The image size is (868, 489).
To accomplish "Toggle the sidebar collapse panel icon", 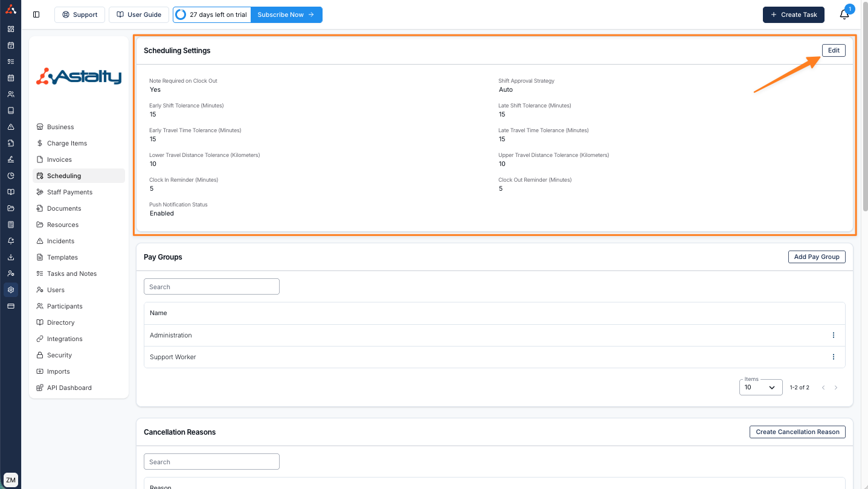I will pos(36,14).
